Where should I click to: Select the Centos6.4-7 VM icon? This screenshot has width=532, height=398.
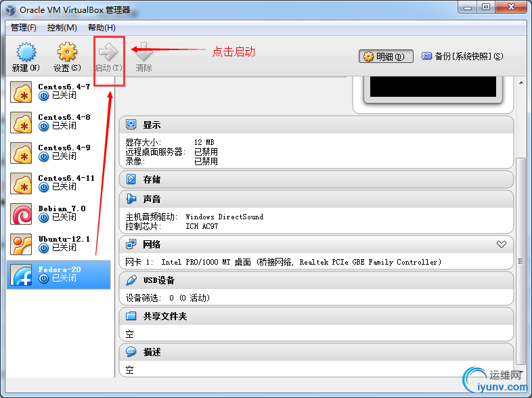click(21, 92)
